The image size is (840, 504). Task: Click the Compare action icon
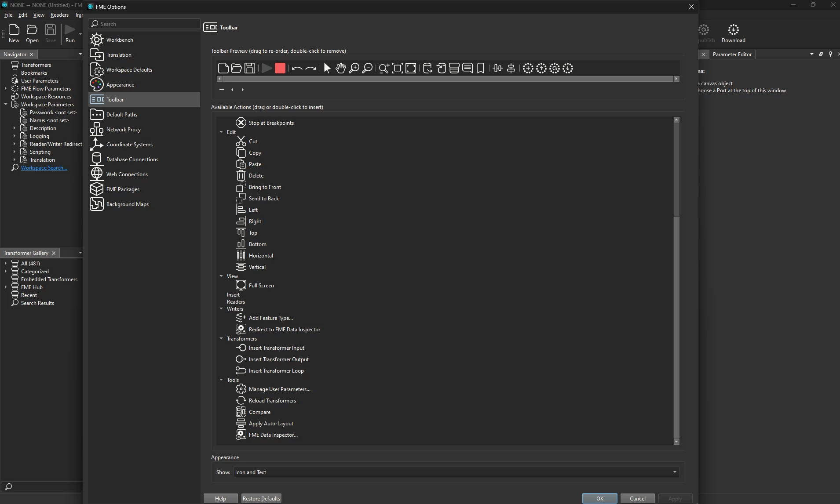tap(241, 412)
